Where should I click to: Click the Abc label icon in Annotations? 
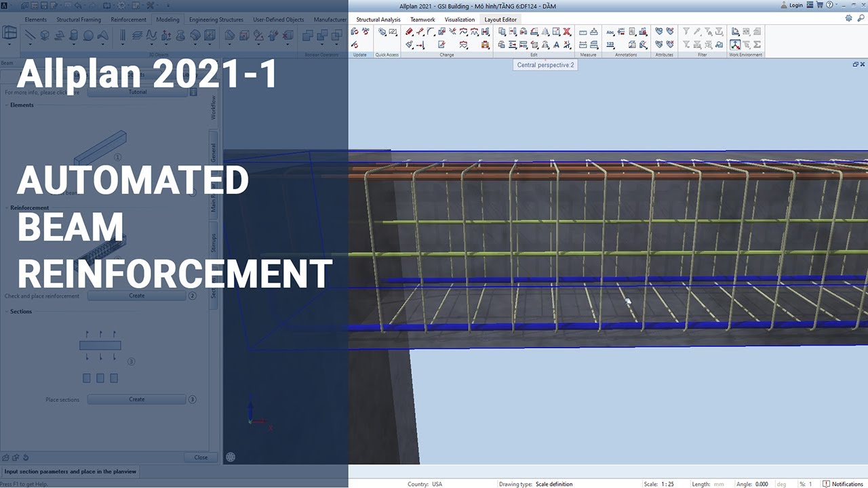coord(610,32)
